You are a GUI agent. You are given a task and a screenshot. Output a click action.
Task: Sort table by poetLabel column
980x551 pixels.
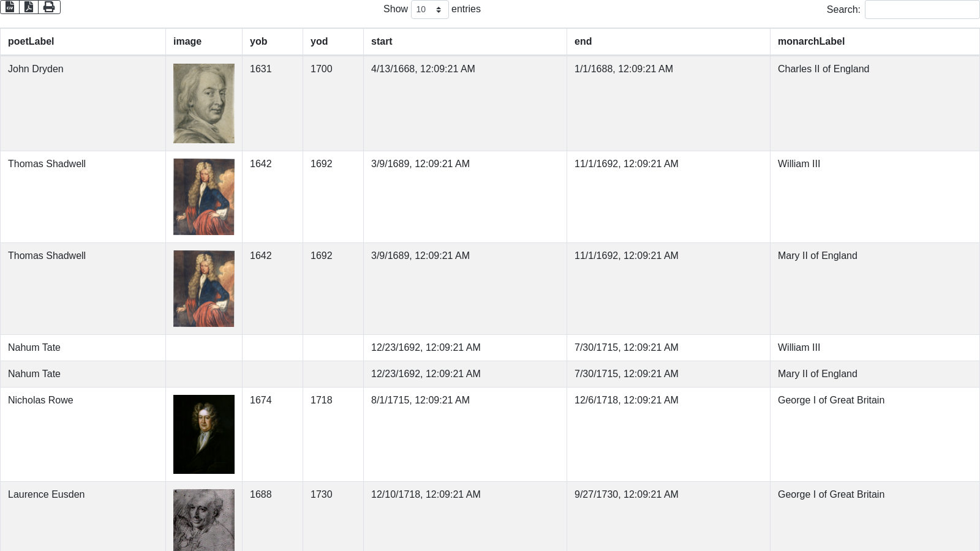pyautogui.click(x=31, y=42)
